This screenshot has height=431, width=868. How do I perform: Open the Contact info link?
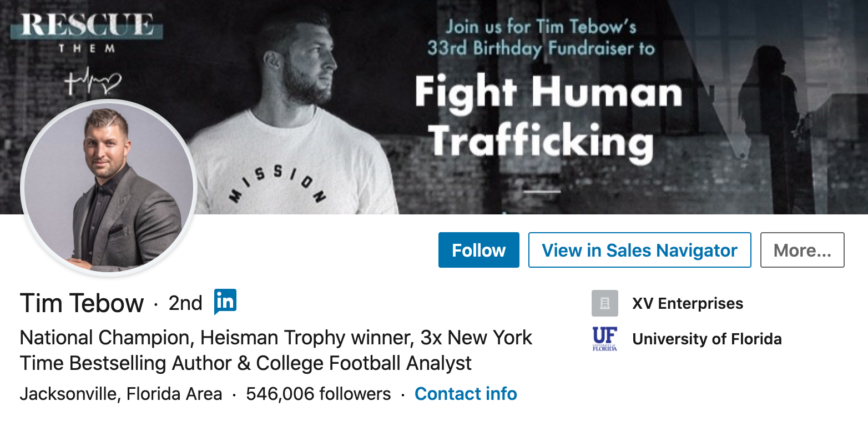coord(466,394)
